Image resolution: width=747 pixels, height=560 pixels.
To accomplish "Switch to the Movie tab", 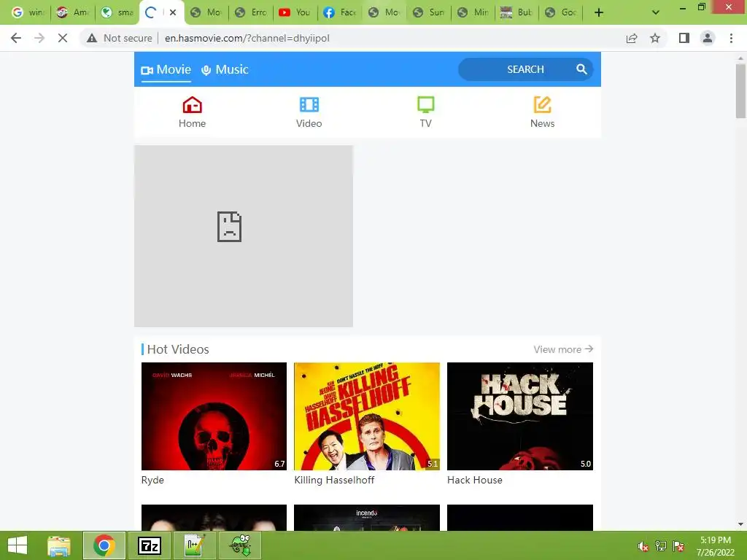I will (x=166, y=69).
